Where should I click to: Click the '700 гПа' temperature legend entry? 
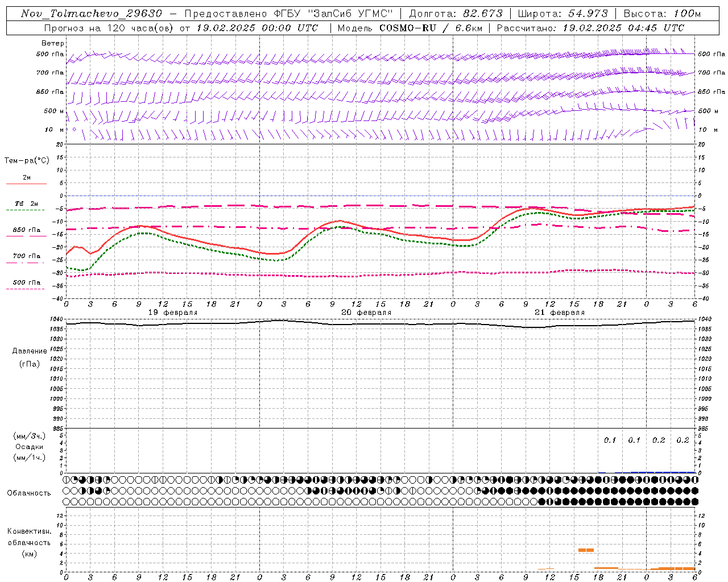point(26,256)
